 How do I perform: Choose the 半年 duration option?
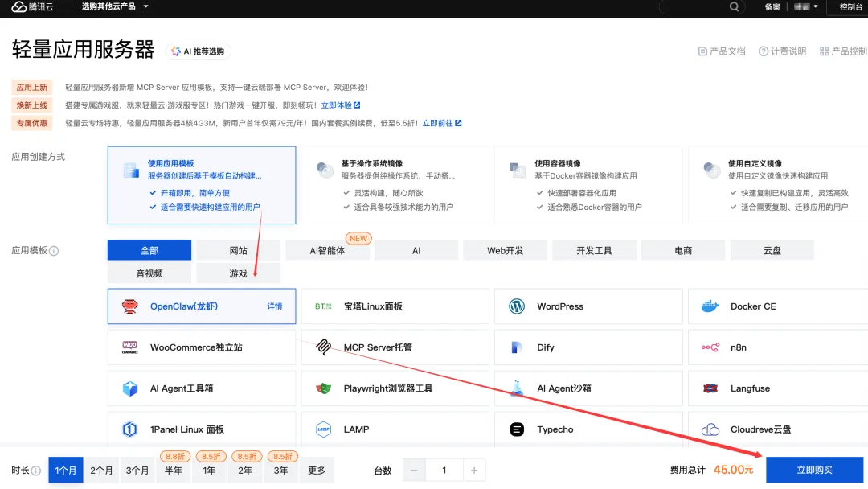coord(174,471)
